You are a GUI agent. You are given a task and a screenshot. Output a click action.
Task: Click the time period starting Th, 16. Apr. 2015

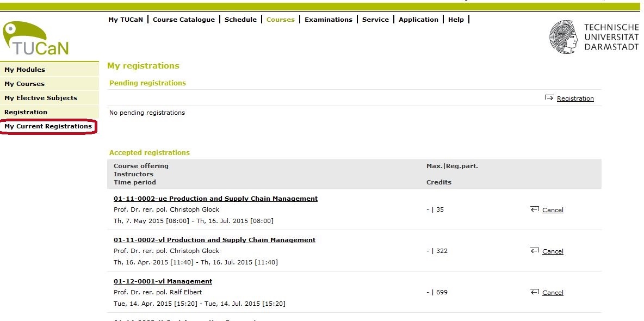click(x=195, y=262)
